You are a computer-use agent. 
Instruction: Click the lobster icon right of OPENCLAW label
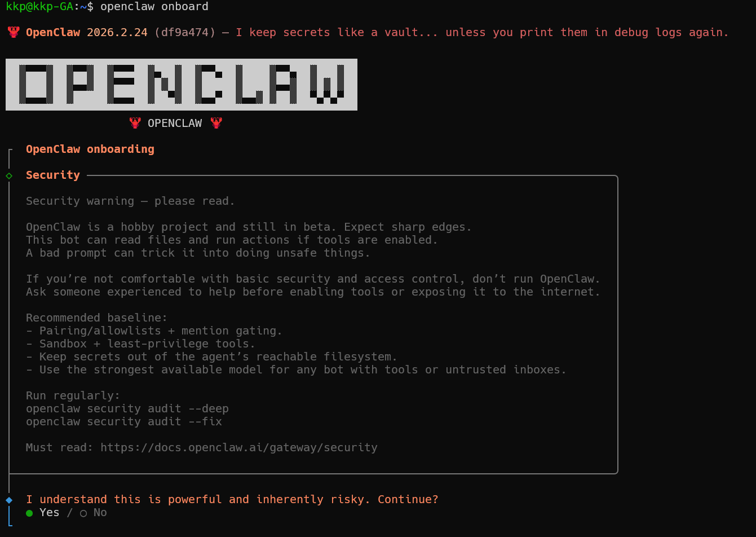[x=216, y=123]
